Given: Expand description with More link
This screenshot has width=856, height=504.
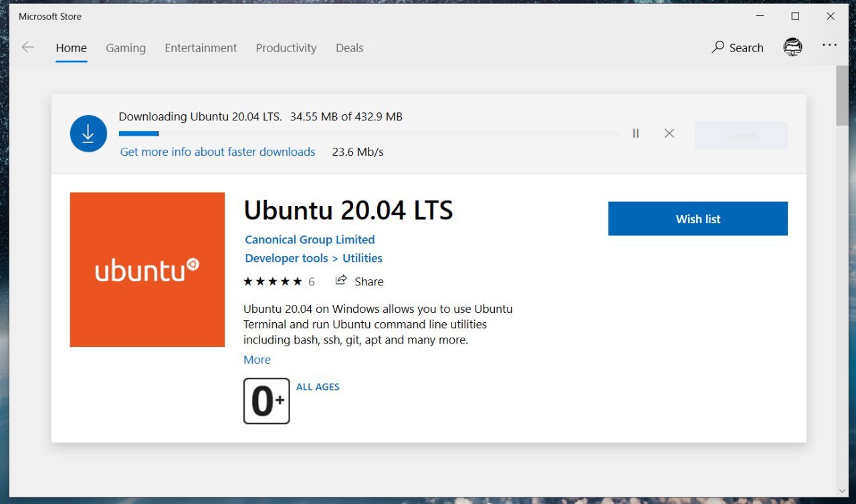Looking at the screenshot, I should point(257,360).
